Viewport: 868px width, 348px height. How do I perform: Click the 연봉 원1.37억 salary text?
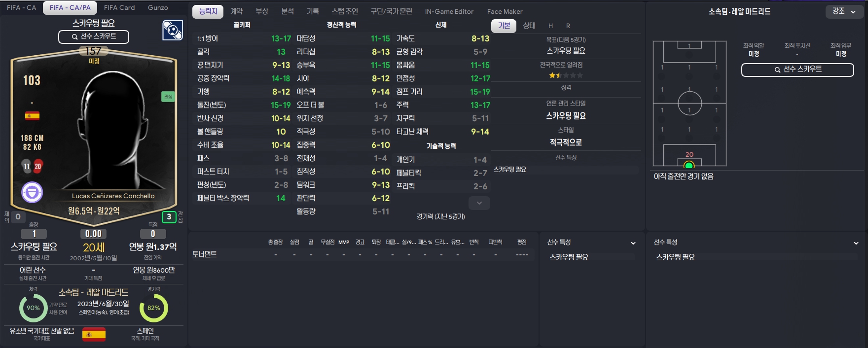[x=153, y=247]
